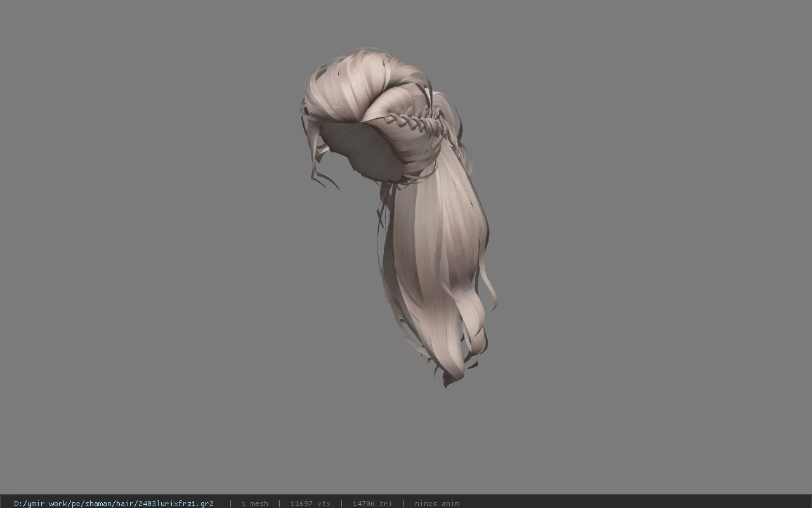Viewport: 812px width, 508px height.
Task: Click the '14706 tri' triangle count
Action: 372,504
